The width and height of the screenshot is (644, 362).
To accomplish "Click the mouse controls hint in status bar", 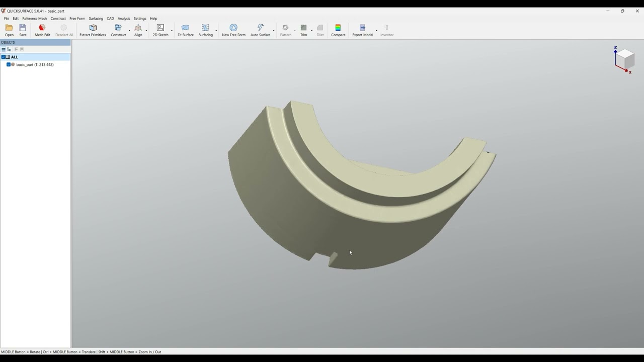I will pyautogui.click(x=81, y=352).
